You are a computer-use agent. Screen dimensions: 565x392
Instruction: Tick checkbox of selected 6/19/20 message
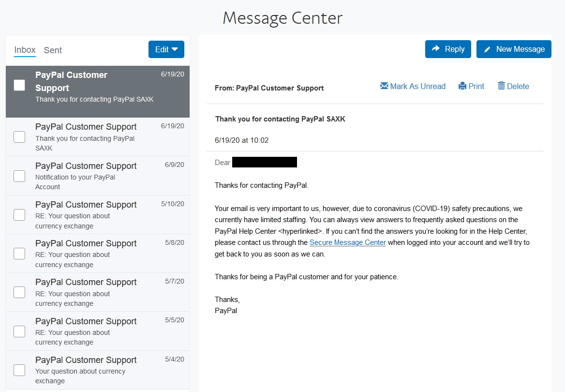(19, 85)
